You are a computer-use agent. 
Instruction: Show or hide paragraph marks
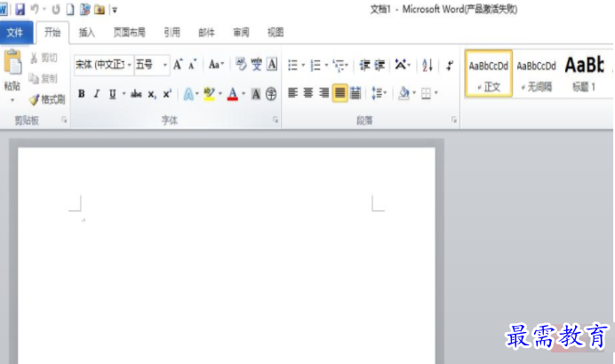click(x=450, y=65)
